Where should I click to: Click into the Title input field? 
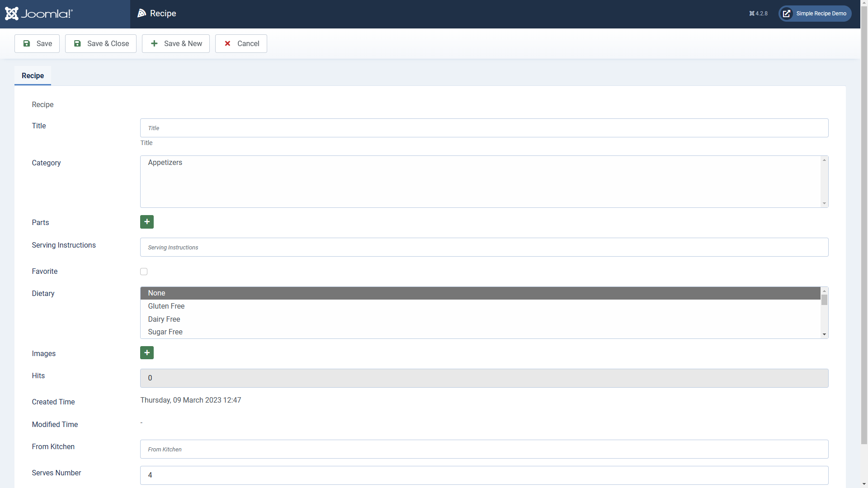(484, 128)
